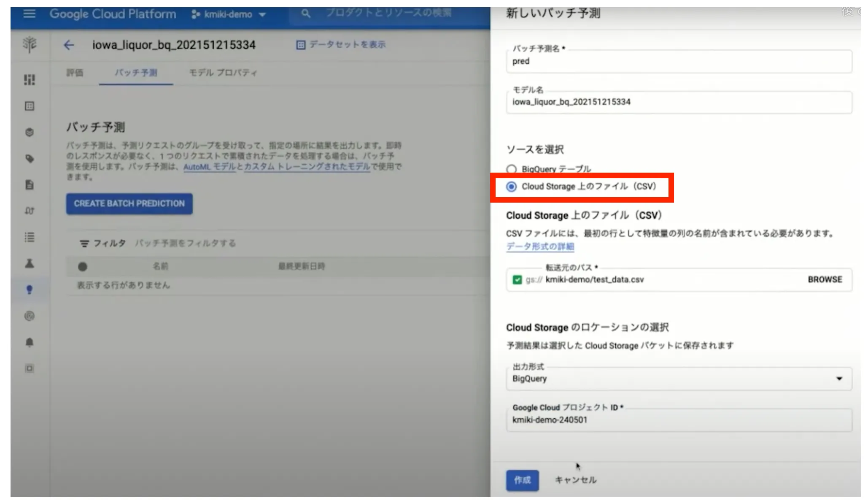Open the カスタム トレーニングされたモデル link

point(307,167)
